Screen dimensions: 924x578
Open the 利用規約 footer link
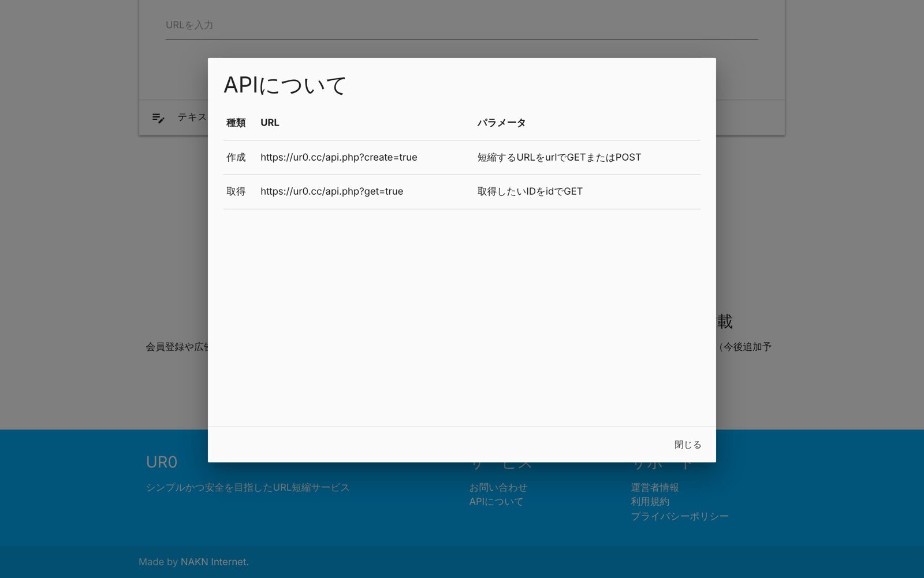pyautogui.click(x=650, y=502)
